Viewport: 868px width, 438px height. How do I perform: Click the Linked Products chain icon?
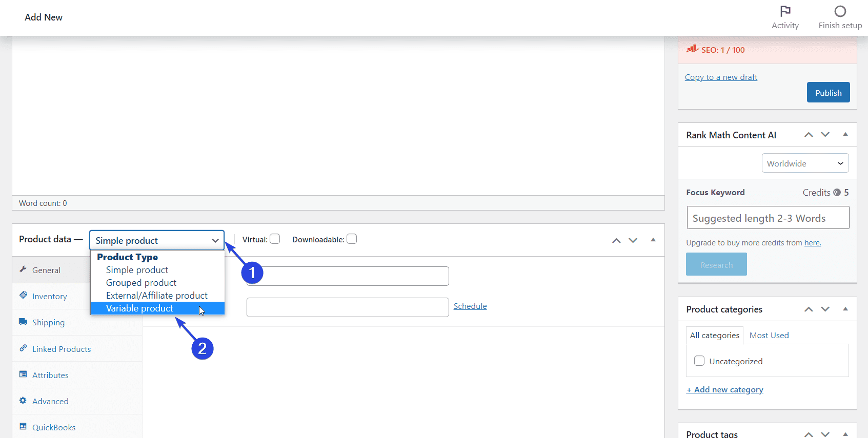23,348
